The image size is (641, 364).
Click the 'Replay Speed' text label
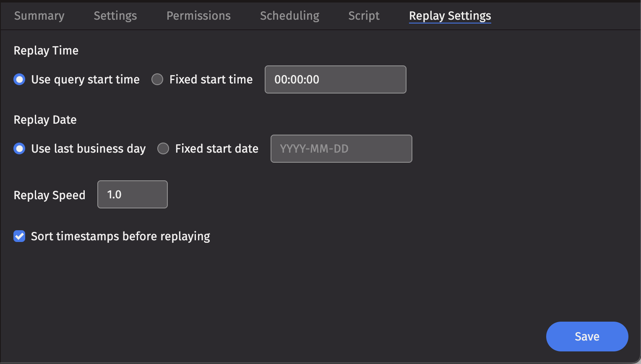50,195
